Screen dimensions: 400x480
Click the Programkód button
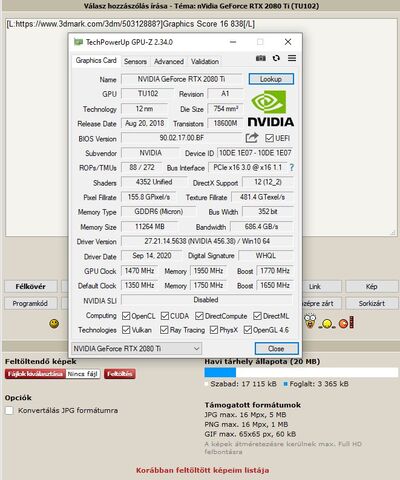pyautogui.click(x=31, y=303)
